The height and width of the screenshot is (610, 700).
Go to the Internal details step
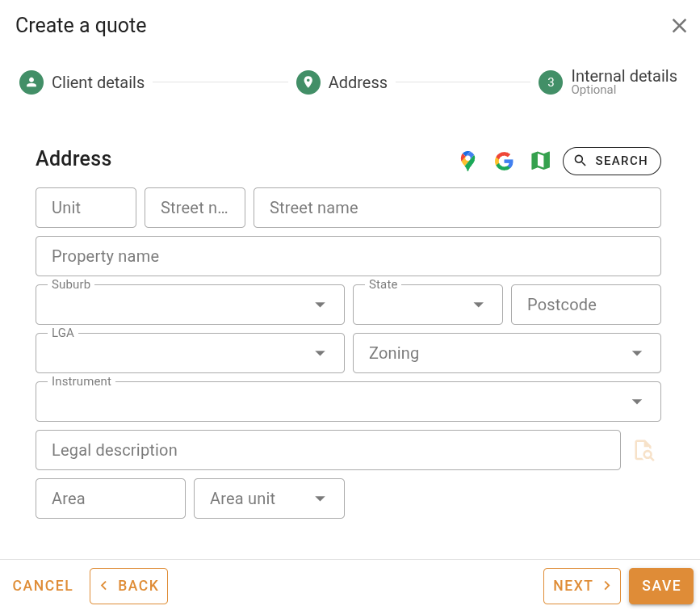[623, 76]
